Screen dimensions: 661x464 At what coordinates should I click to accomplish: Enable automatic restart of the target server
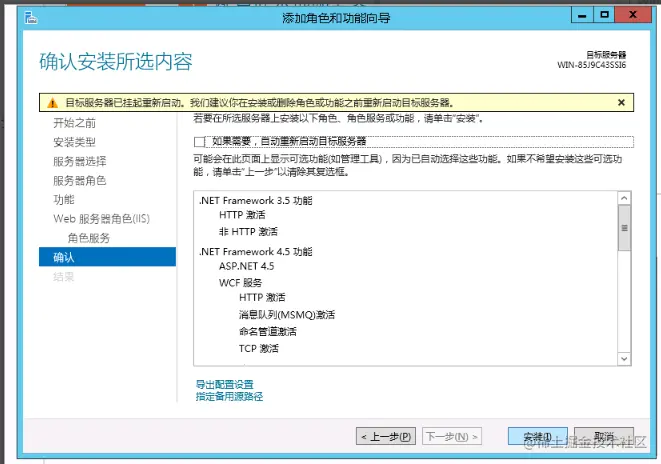click(x=199, y=142)
